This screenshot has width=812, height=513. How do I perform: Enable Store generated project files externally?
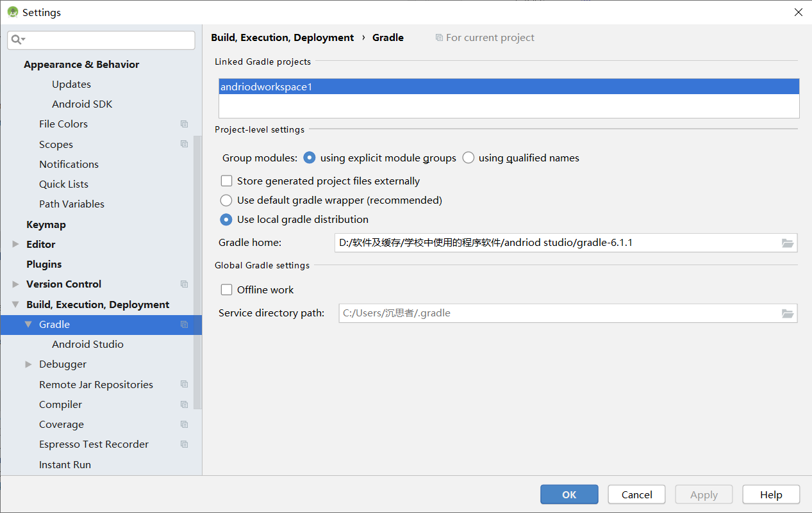tap(226, 181)
